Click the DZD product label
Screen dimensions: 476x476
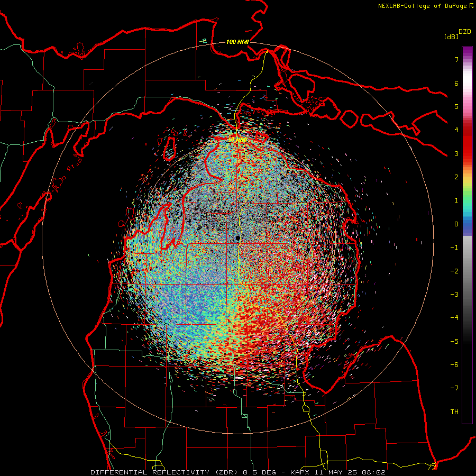pyautogui.click(x=465, y=32)
